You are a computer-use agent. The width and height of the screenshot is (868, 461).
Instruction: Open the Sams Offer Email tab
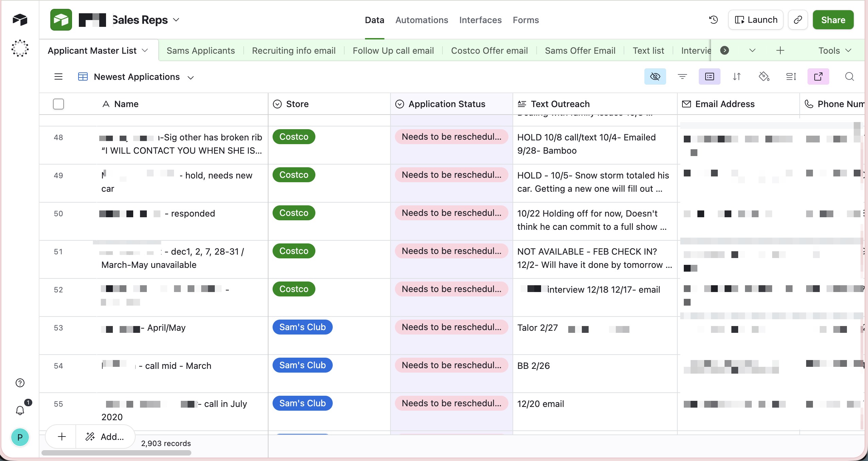(580, 50)
